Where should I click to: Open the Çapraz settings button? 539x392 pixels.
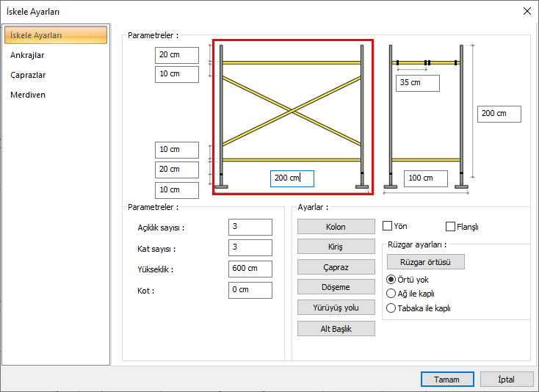click(336, 267)
